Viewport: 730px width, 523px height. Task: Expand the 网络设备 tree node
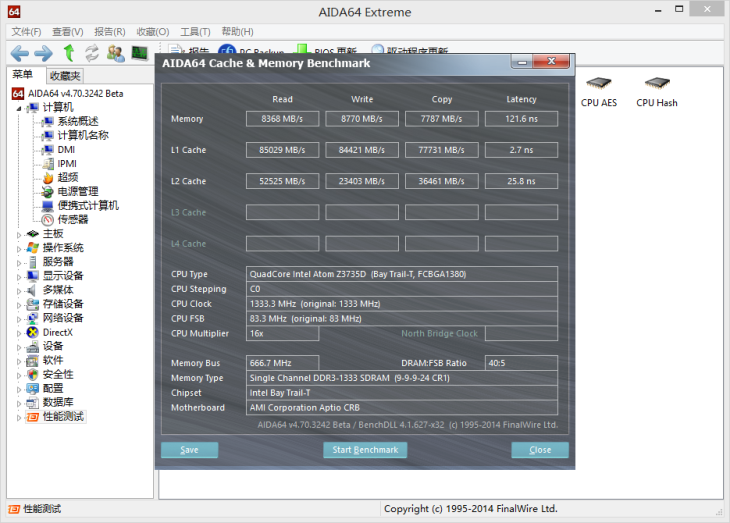click(x=19, y=319)
